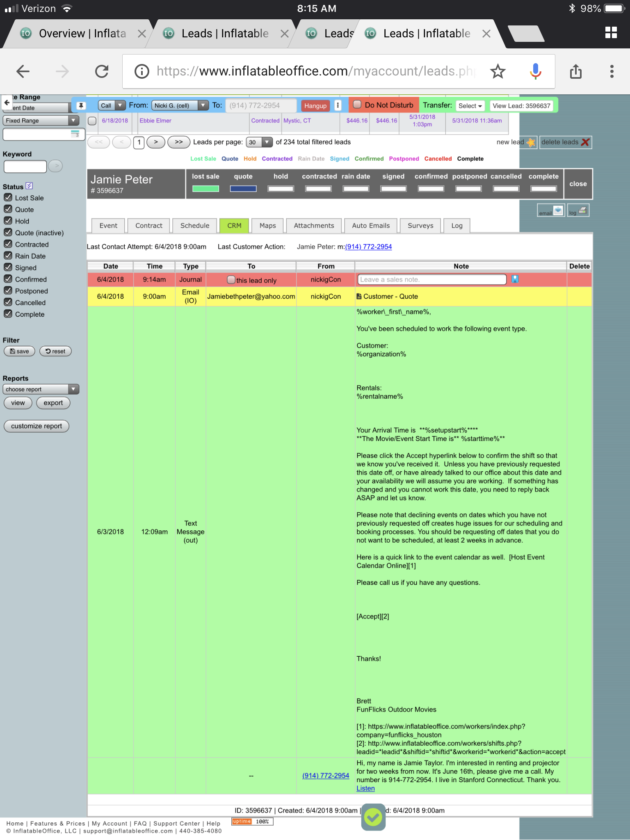Enable the Do Not Disturb checkbox
This screenshot has height=840, width=630.
point(357,105)
